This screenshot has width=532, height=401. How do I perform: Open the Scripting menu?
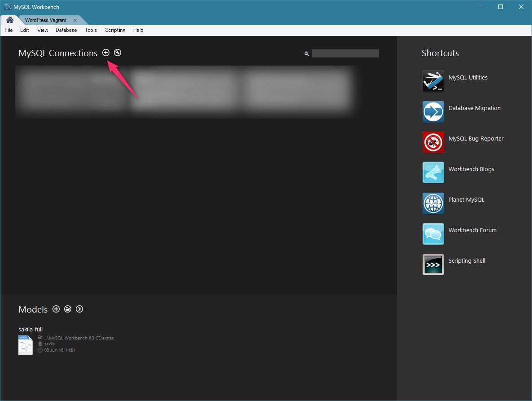[115, 30]
